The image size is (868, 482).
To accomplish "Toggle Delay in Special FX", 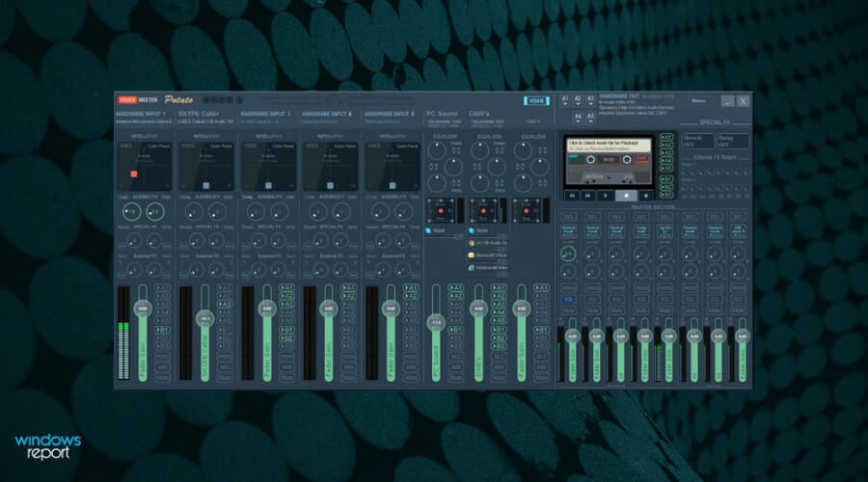I will pos(733,141).
